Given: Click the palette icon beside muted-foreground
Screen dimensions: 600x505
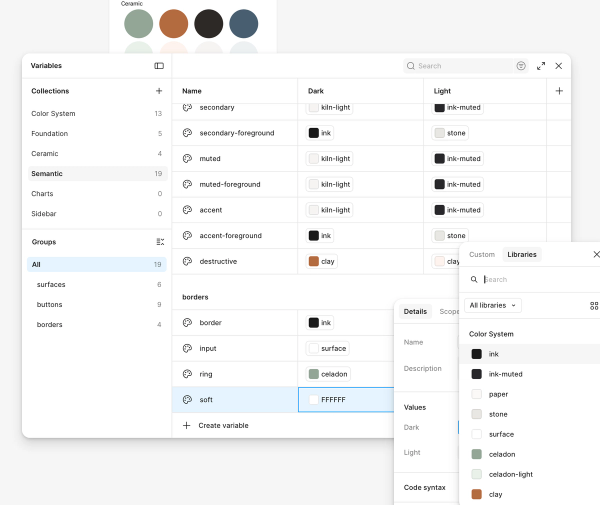Looking at the screenshot, I should (187, 184).
